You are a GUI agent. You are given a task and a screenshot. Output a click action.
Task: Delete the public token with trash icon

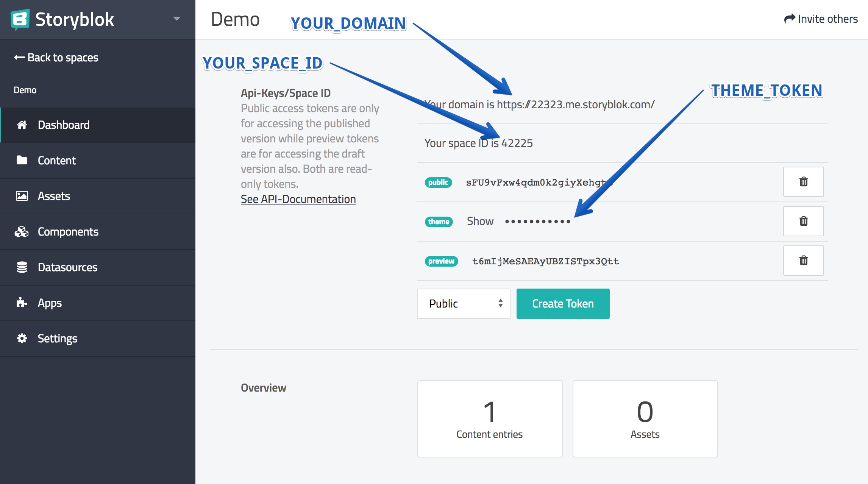point(803,182)
